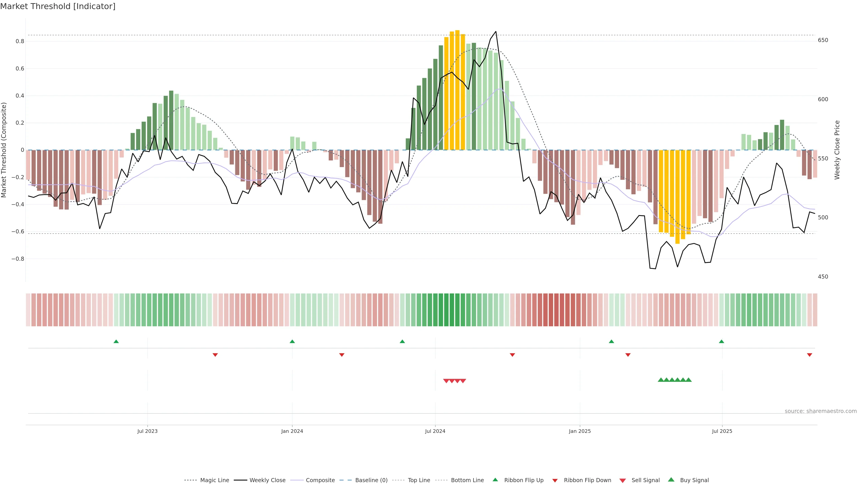Click the last green Buy Signal triangle in the cluster

coord(688,380)
